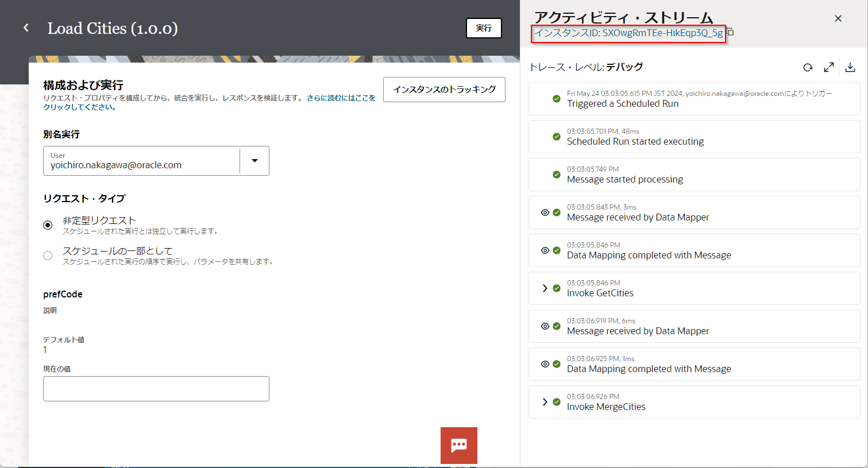View second Data Mapping completed message payload
The width and height of the screenshot is (868, 468).
pyautogui.click(x=545, y=364)
